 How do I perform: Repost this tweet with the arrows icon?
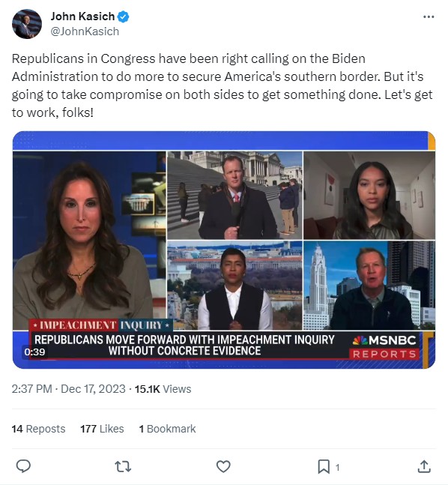tap(123, 466)
